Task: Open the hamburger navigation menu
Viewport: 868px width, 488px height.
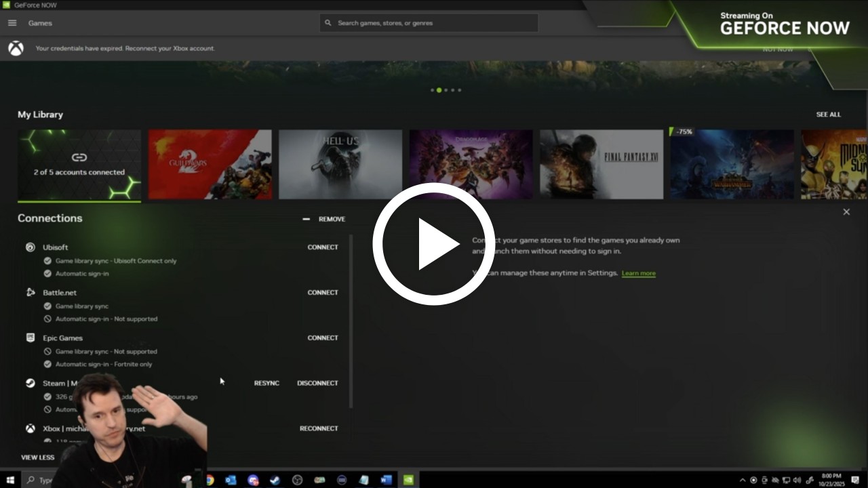Action: tap(12, 23)
